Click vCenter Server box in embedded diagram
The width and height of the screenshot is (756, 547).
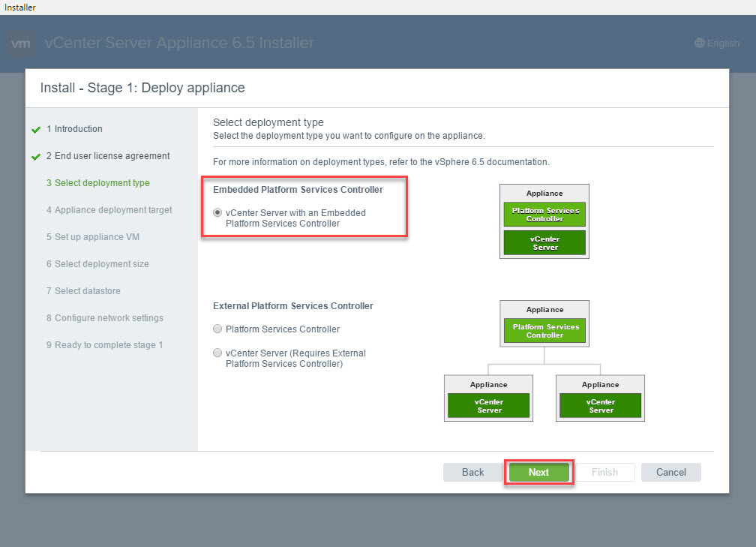point(544,243)
